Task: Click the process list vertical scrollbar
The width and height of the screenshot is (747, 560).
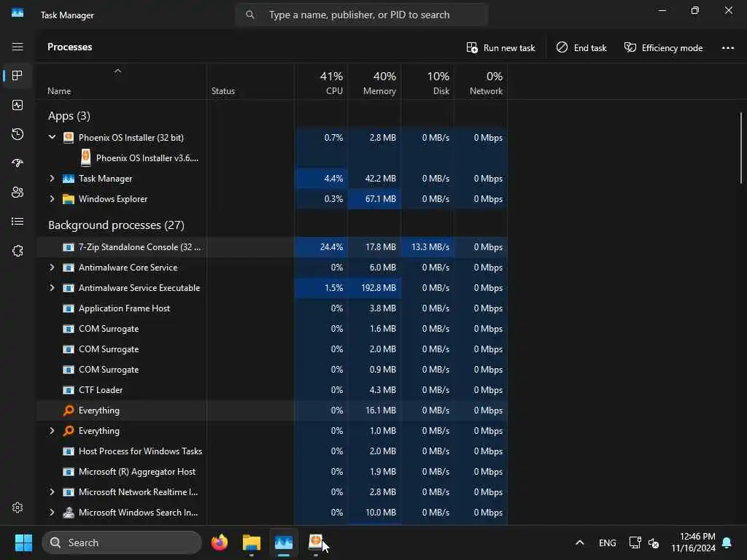Action: 741,147
